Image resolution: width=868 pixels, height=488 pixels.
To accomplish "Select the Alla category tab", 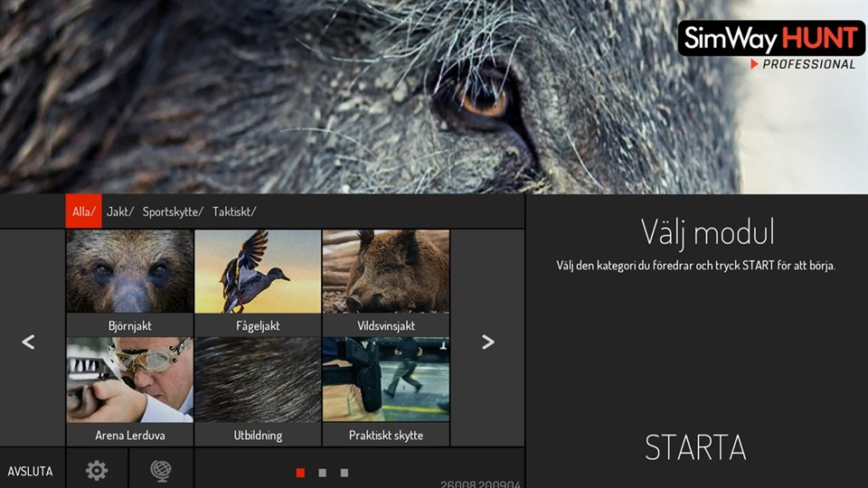I will click(x=83, y=212).
